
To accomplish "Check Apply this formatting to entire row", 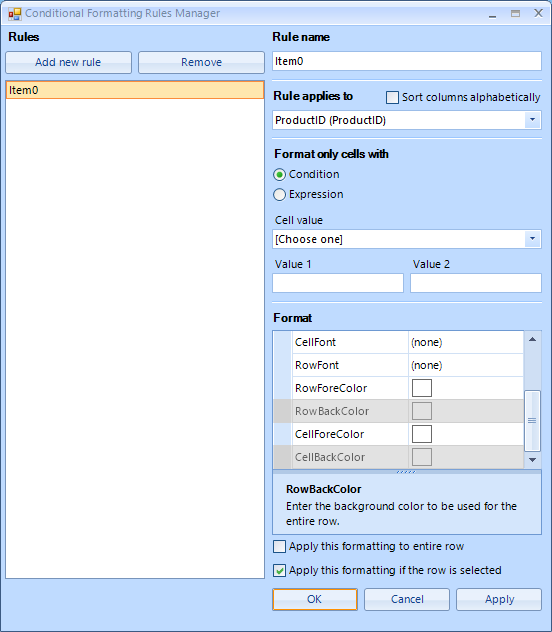I will [279, 547].
